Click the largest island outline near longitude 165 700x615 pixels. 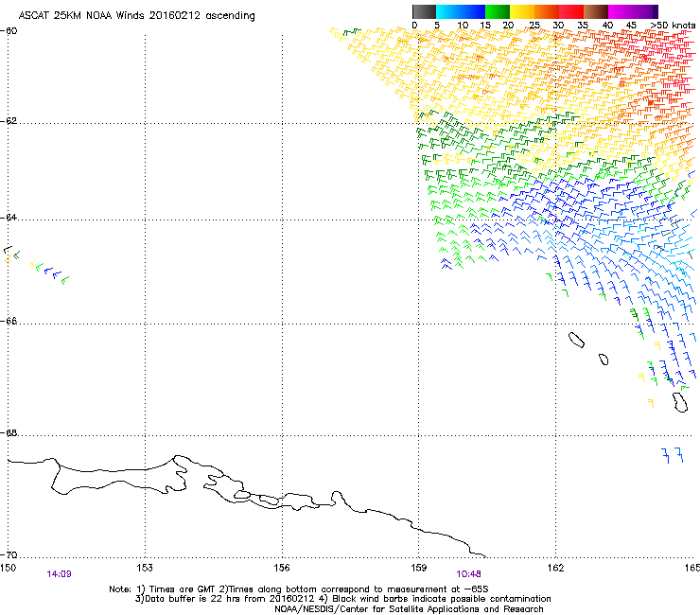(680, 402)
